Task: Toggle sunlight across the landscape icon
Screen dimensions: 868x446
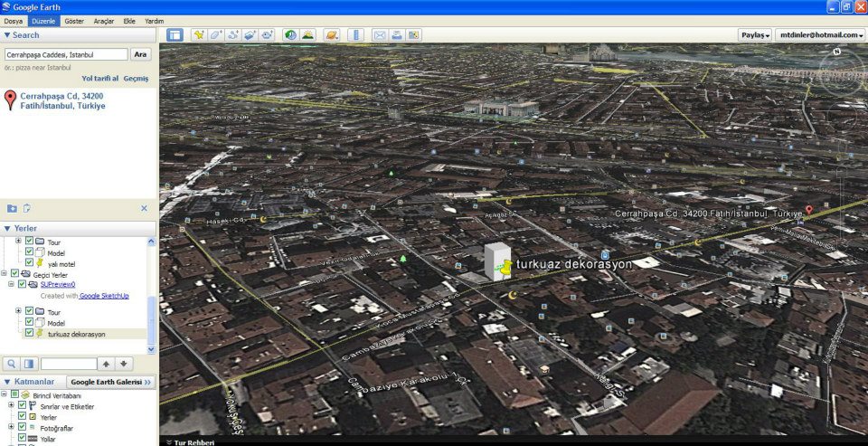Action: 307,35
